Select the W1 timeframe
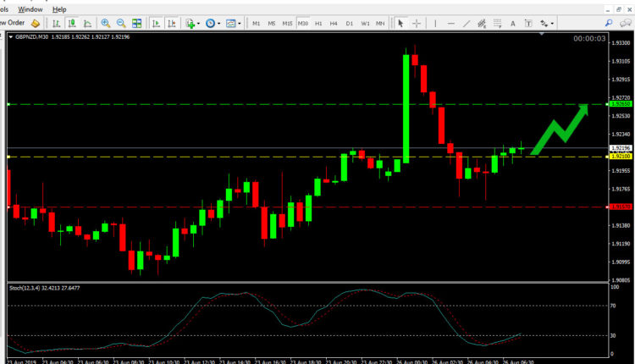 [365, 24]
